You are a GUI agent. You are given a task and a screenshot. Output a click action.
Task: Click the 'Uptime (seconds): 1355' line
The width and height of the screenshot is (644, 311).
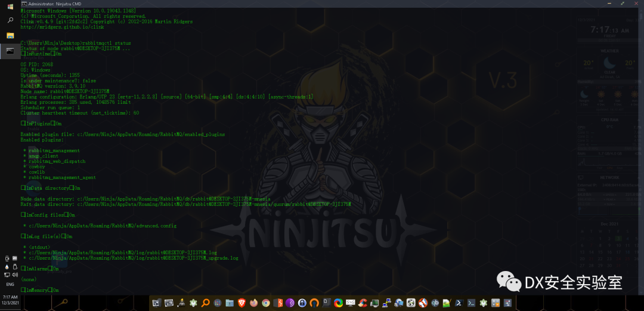coord(50,75)
